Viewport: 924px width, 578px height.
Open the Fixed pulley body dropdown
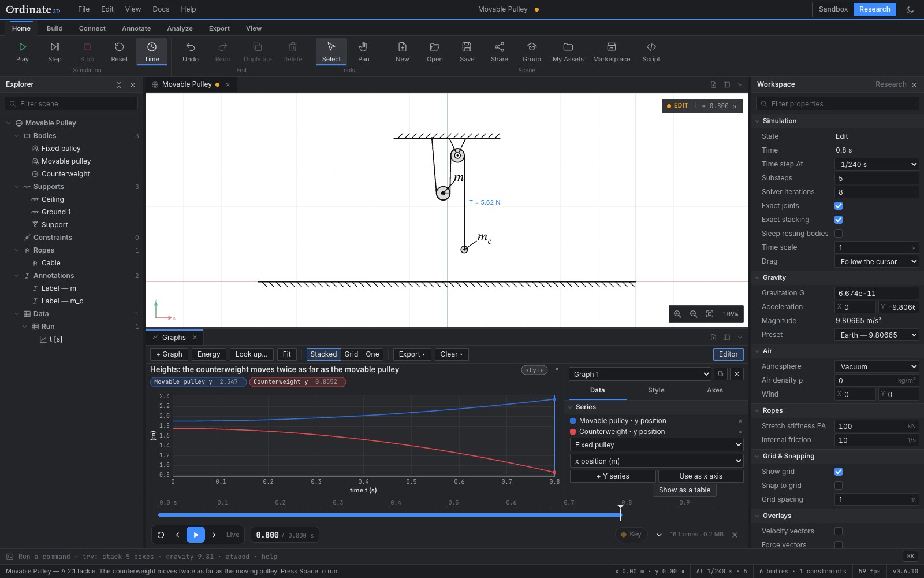657,444
